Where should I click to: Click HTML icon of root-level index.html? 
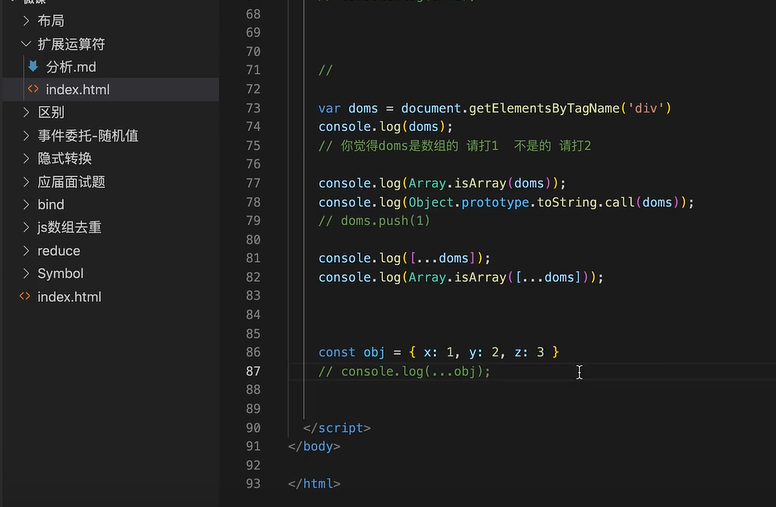click(x=25, y=296)
